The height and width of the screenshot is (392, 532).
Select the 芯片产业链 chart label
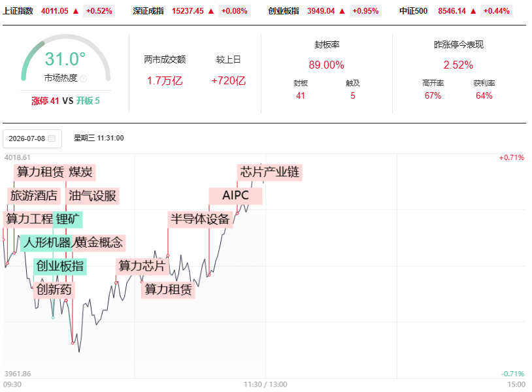coord(269,172)
